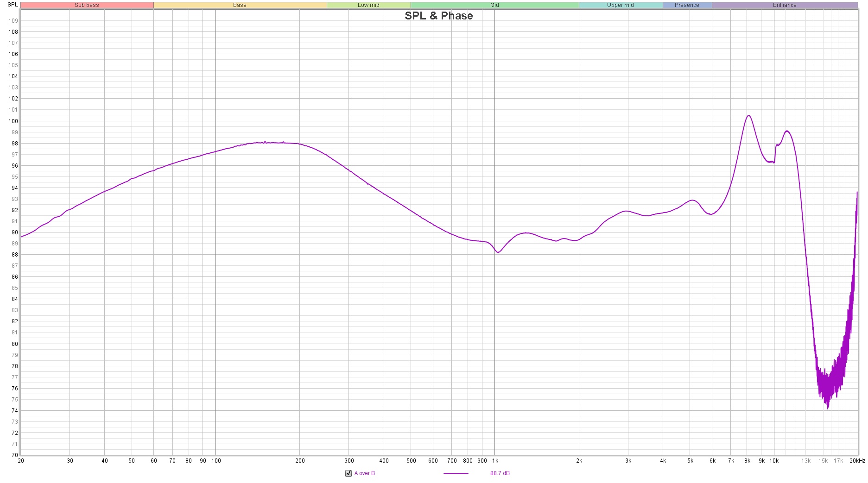The height and width of the screenshot is (483, 868).
Task: Click the 100 dB axis tick label
Action: point(13,121)
